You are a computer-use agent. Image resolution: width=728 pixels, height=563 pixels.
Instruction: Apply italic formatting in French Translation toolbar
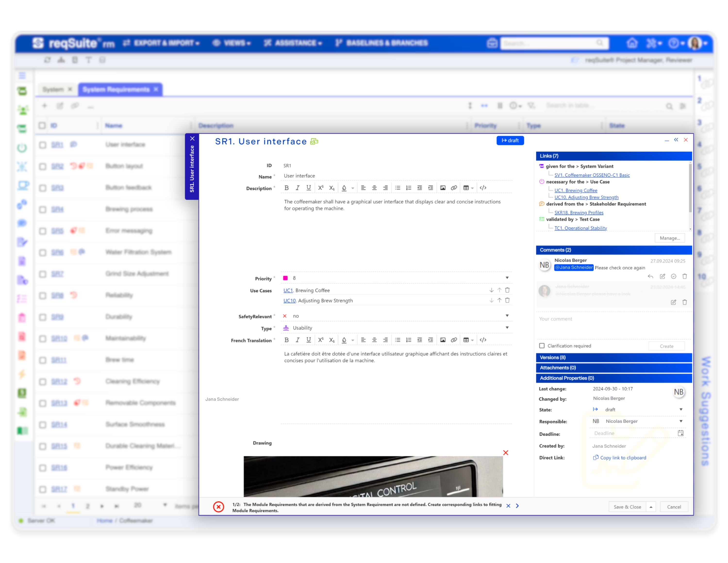click(x=298, y=339)
